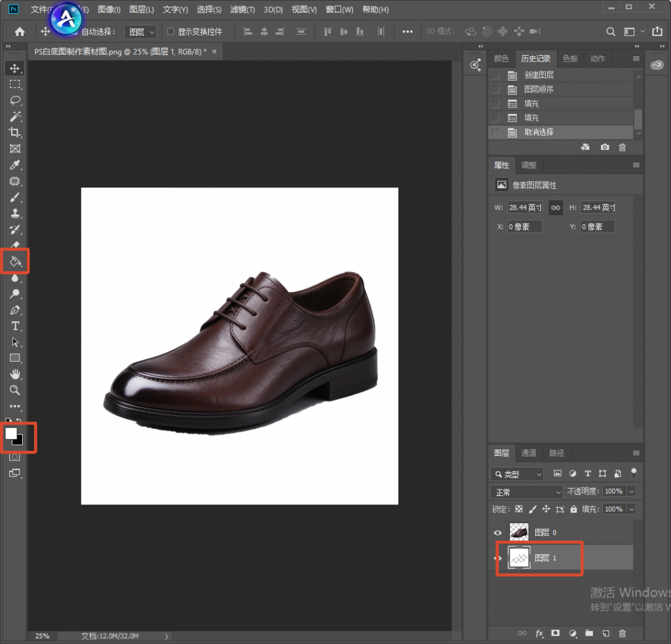Toggle the lock all padlock icon
This screenshot has width=671, height=644.
click(573, 509)
